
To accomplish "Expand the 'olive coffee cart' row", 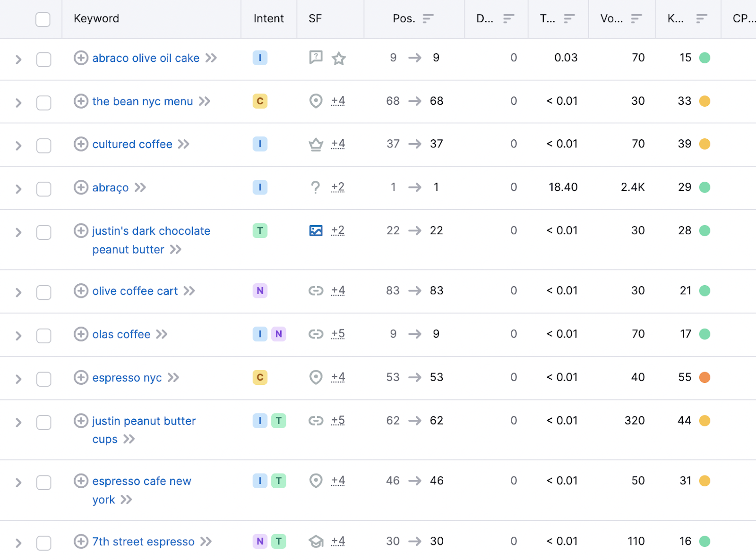I will coord(18,292).
